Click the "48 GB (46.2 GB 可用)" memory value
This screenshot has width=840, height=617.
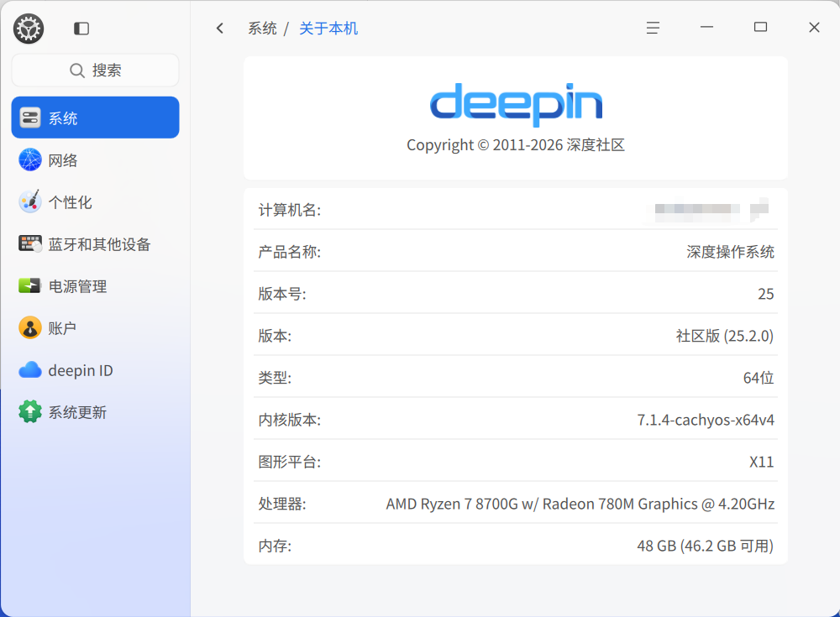pyautogui.click(x=706, y=546)
